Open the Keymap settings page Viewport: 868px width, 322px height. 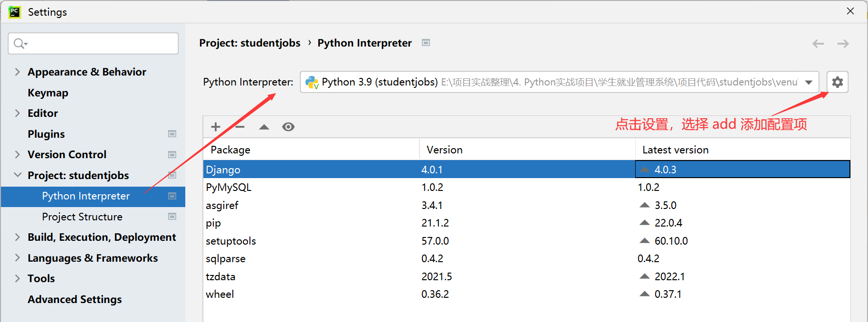[48, 93]
